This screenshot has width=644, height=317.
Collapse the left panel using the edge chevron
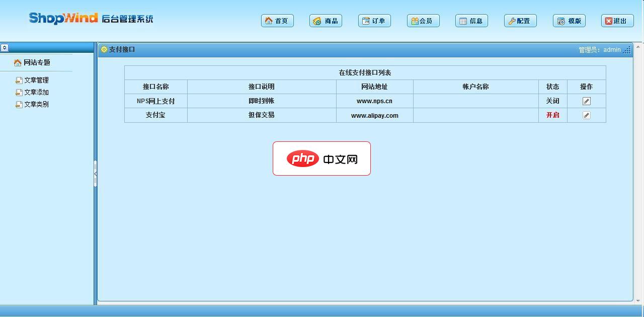point(96,174)
